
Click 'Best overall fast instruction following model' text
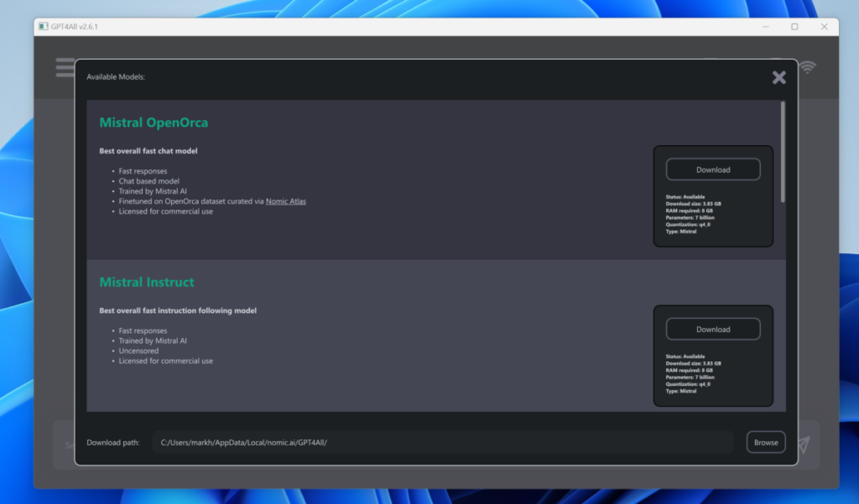[x=178, y=310]
